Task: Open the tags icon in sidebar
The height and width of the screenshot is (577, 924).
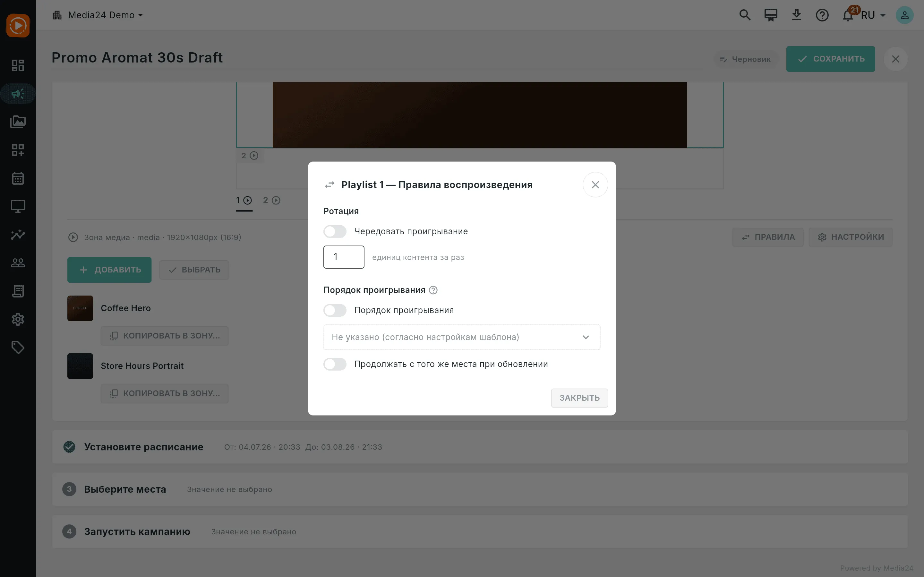Action: click(18, 347)
